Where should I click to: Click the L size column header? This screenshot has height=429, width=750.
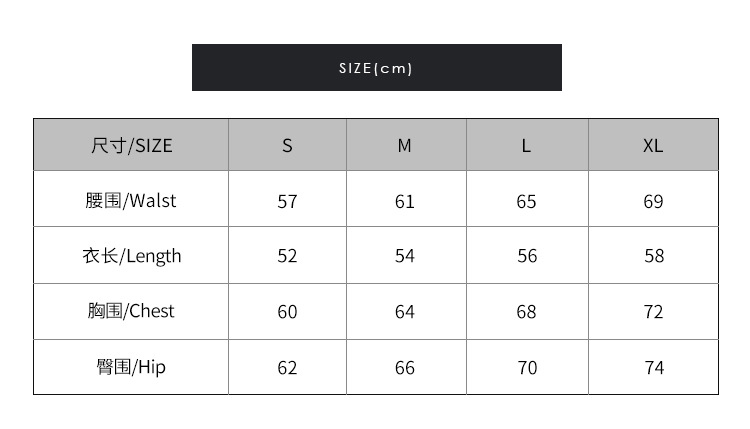(526, 145)
